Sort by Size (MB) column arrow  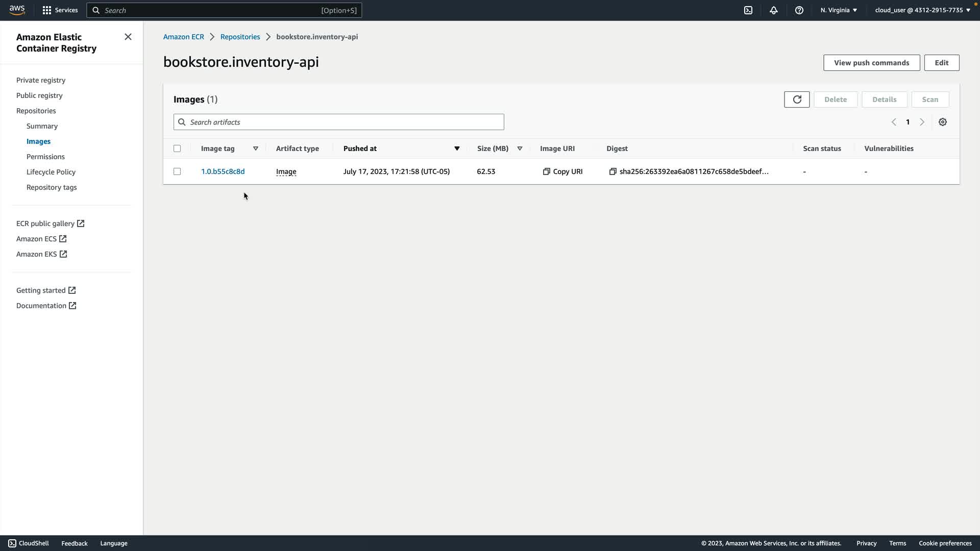520,148
